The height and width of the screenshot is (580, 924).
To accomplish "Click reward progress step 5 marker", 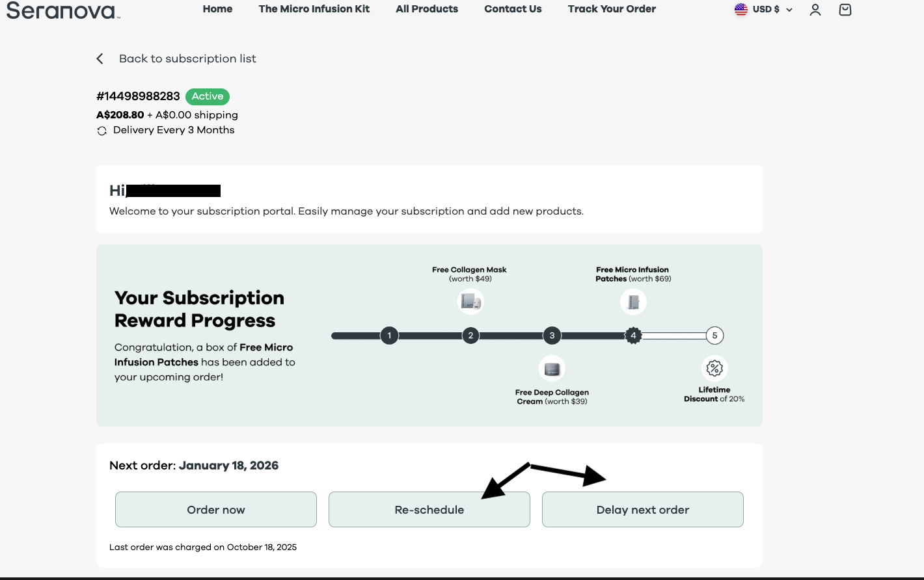I will click(714, 336).
